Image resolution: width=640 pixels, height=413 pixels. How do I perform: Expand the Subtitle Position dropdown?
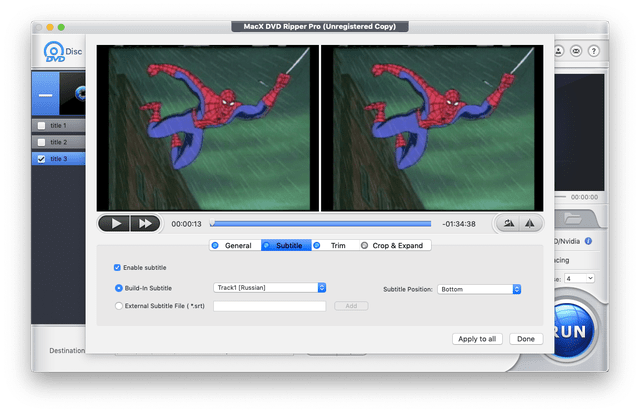[479, 289]
